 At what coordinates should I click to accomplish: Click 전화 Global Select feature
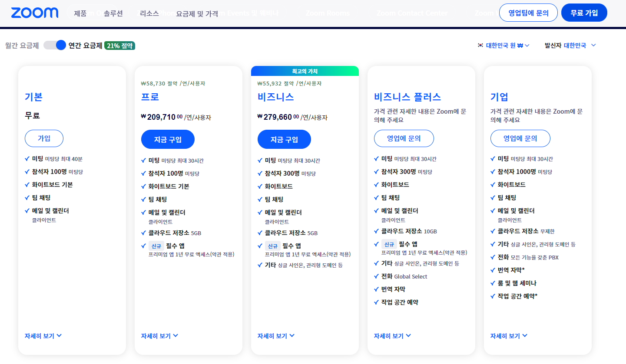tap(404, 276)
